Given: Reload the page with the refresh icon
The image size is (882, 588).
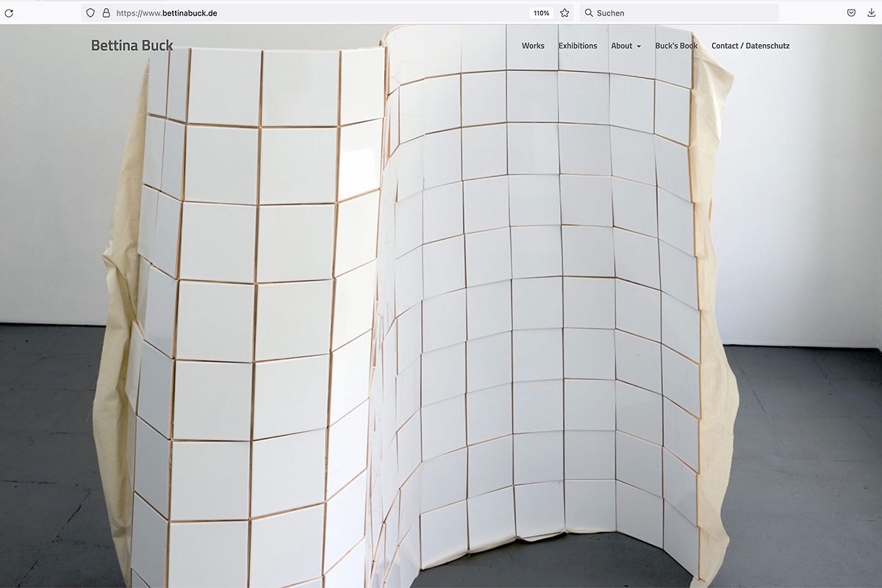Looking at the screenshot, I should (x=9, y=13).
